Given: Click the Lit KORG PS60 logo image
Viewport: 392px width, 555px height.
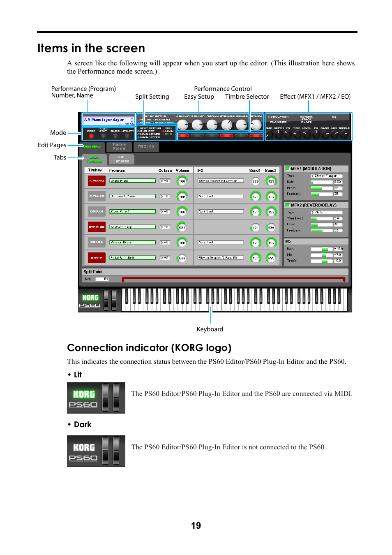Looking at the screenshot, I should coord(96,398).
